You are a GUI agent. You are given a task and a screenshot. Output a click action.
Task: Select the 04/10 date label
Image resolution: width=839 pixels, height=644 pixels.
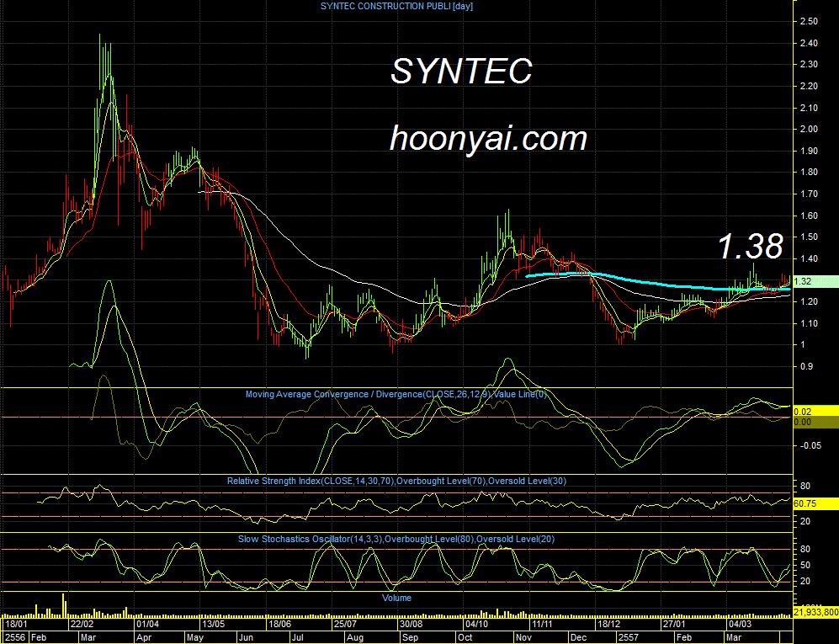click(x=476, y=624)
